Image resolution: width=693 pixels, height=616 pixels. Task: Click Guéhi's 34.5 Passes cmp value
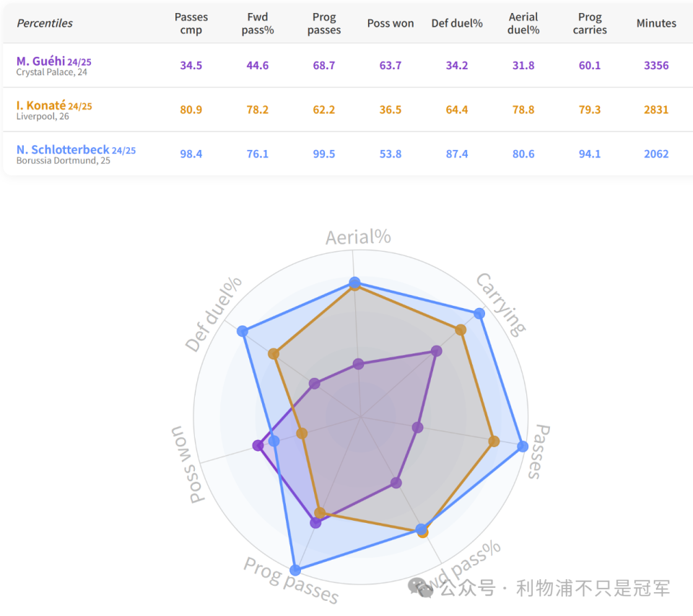[191, 65]
